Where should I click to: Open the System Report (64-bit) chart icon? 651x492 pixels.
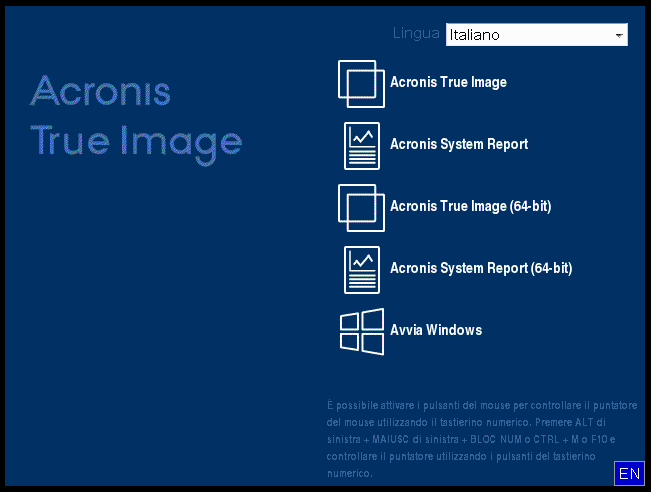pos(362,269)
